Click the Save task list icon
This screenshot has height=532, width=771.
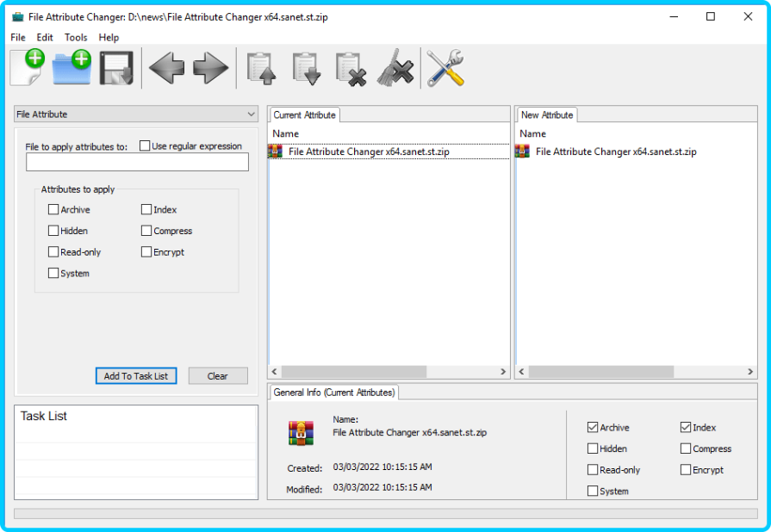(x=116, y=67)
